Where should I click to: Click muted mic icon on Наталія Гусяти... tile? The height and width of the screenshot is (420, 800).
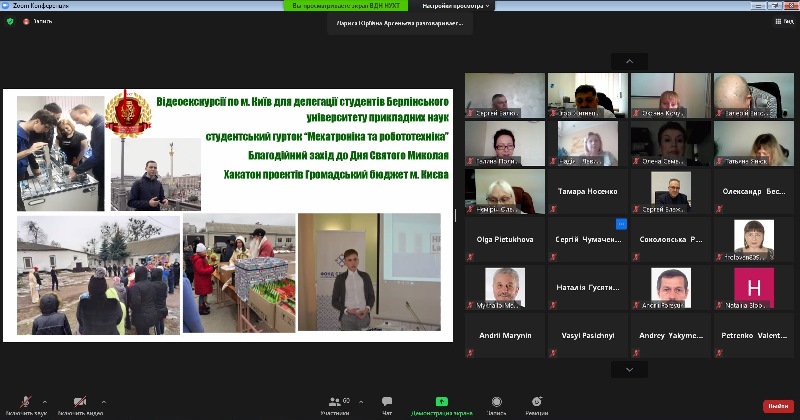[553, 305]
